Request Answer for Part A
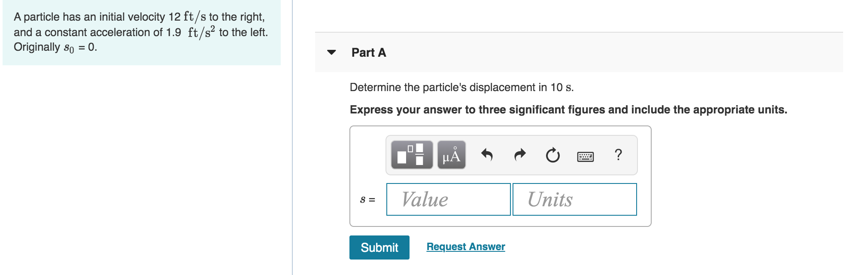This screenshot has height=275, width=868. pos(465,247)
